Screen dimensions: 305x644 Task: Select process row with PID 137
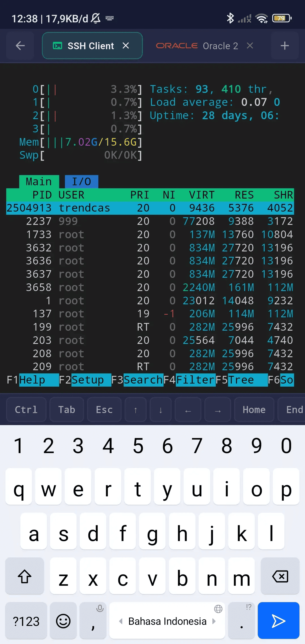pos(150,314)
